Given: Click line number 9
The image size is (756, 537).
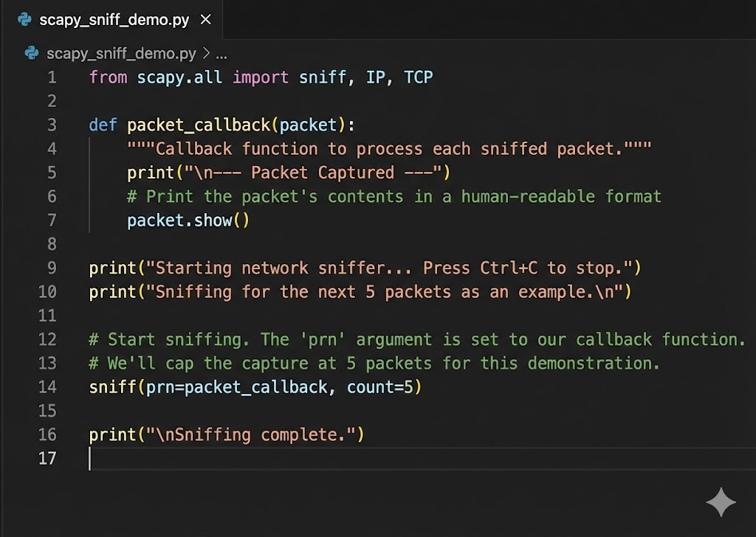Looking at the screenshot, I should point(52,268).
